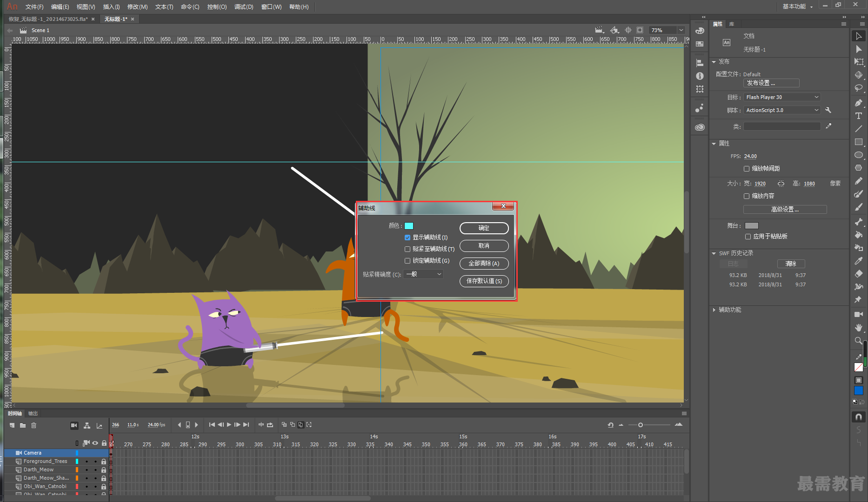Check apply to pasteboard option
Screen dimensions: 868x502
tap(748, 237)
